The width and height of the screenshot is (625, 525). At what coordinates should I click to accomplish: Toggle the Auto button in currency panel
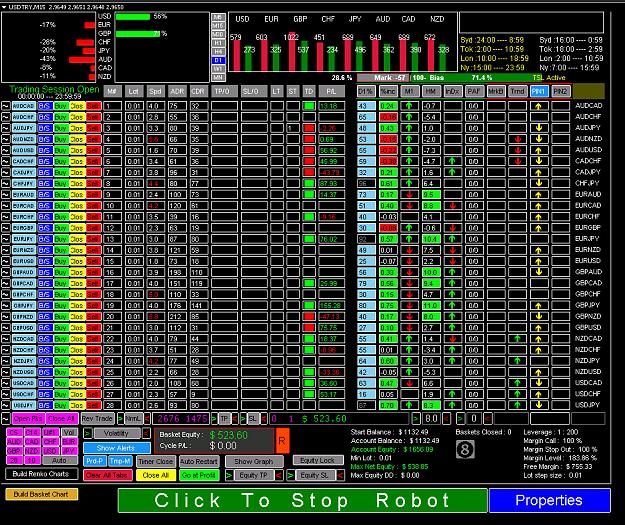tap(59, 460)
